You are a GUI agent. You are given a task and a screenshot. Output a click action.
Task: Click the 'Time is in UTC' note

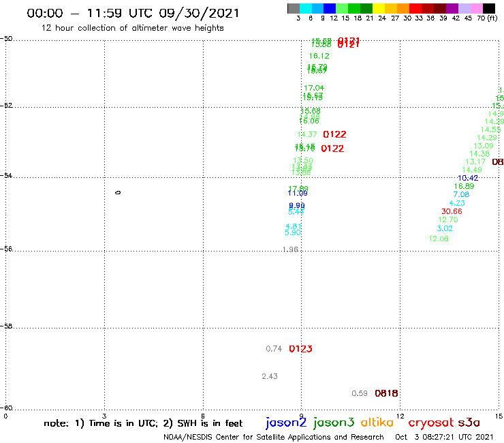point(123,423)
